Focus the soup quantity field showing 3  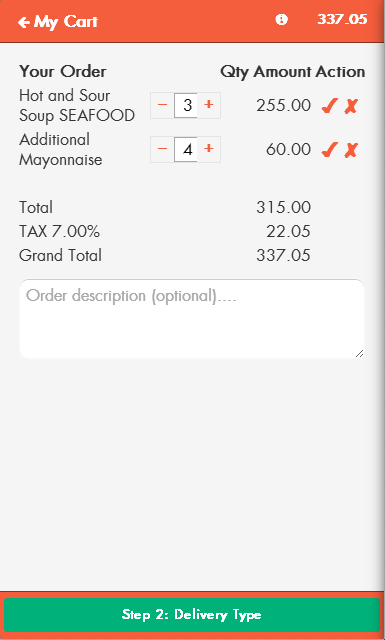[186, 105]
